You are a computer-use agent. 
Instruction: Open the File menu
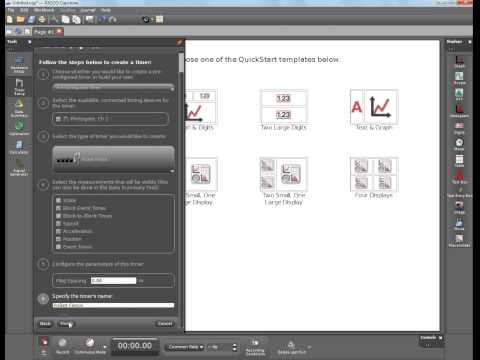coord(11,10)
